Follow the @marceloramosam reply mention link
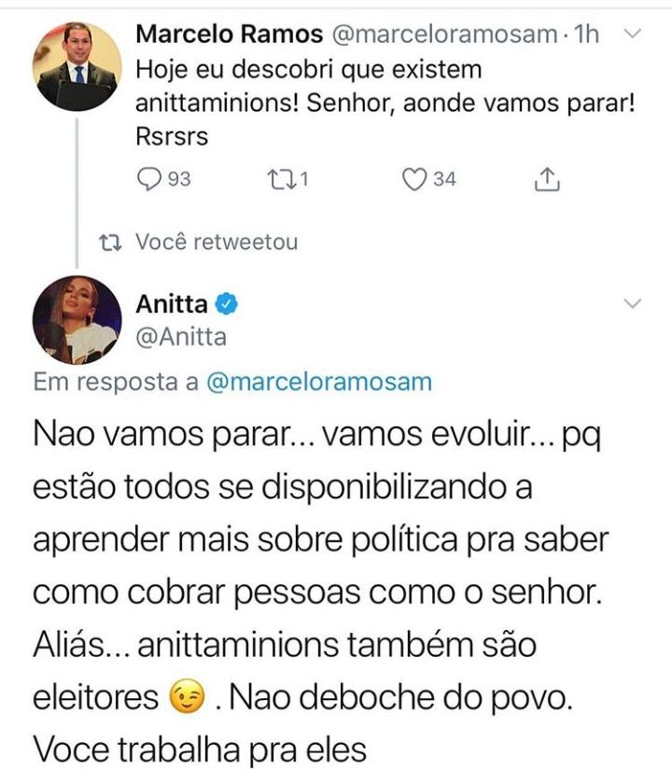Screen dimensions: 672x784 tap(319, 383)
